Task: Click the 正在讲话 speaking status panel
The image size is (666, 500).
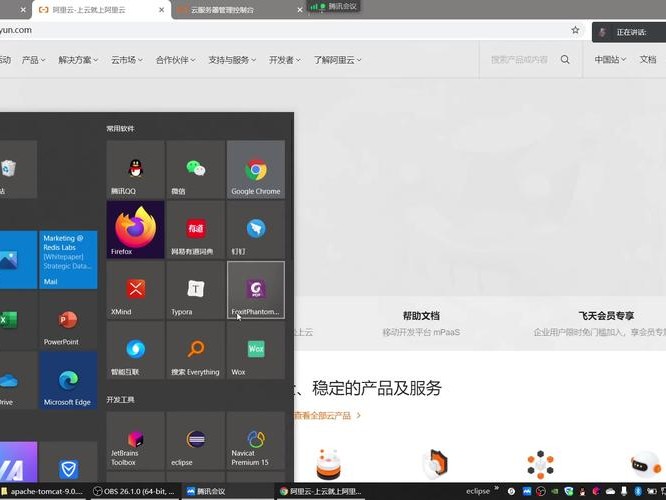Action: (629, 32)
